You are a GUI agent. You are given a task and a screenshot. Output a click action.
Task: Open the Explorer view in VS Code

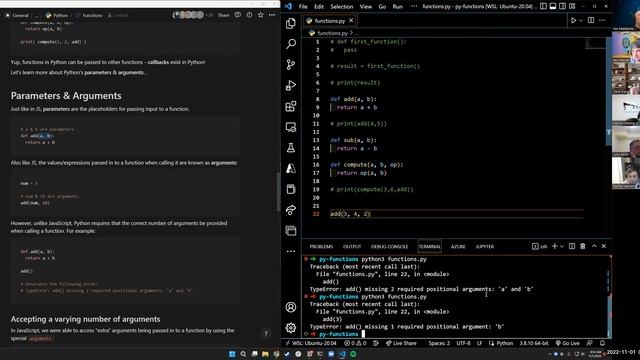tap(291, 23)
